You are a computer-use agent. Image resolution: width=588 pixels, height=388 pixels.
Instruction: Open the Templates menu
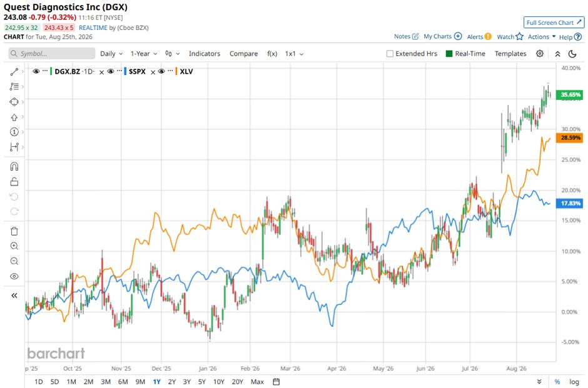point(510,54)
